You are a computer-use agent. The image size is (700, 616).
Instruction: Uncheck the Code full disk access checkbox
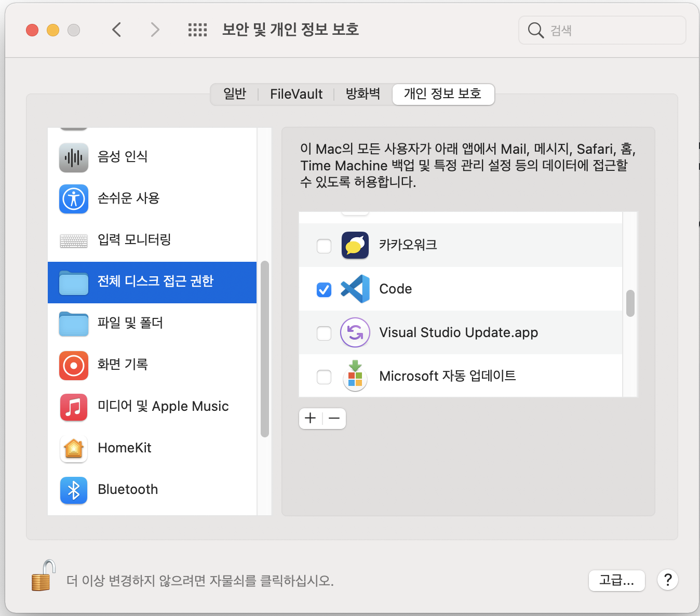[x=324, y=289]
